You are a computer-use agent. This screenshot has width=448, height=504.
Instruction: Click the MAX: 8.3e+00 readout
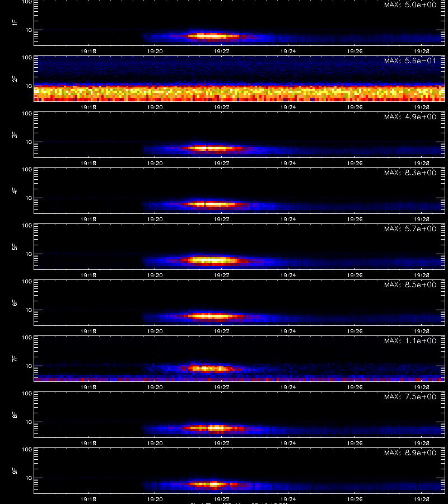point(410,172)
